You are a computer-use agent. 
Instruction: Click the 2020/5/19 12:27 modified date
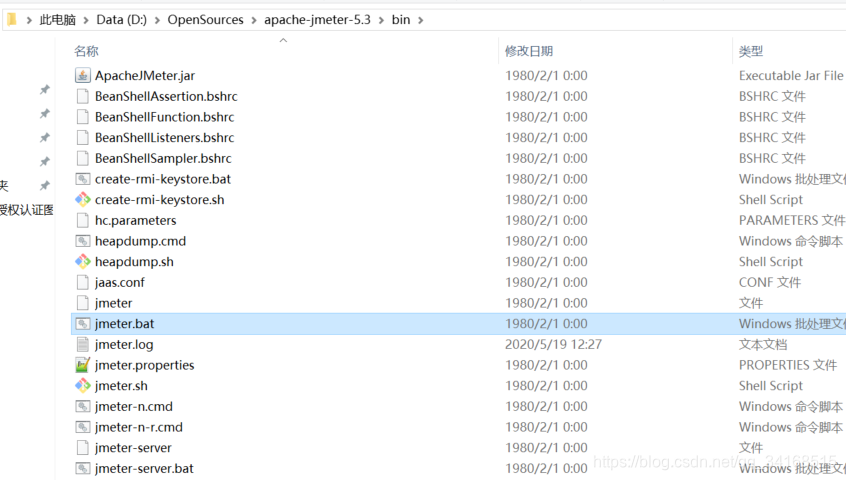click(x=554, y=344)
